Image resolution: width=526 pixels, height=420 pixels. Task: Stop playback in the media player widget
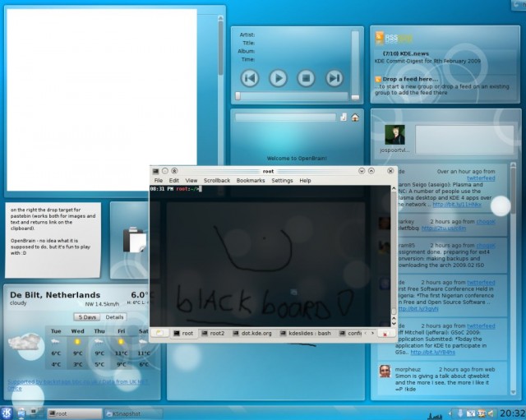(306, 78)
